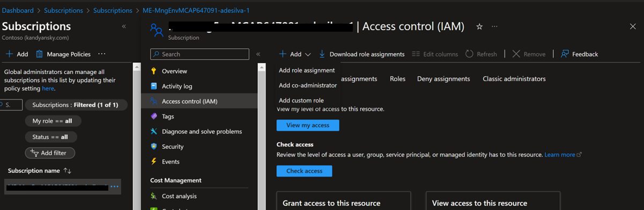Choose Add role assignment menu entry

click(307, 70)
